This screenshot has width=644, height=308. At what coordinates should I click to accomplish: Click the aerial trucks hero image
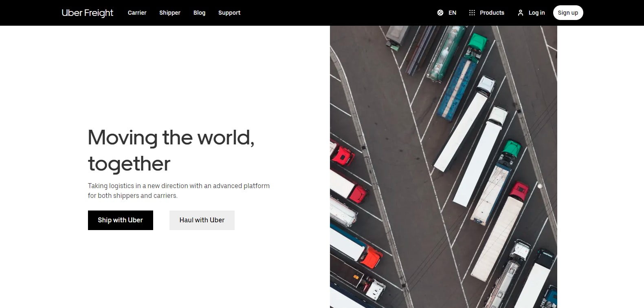point(443,167)
